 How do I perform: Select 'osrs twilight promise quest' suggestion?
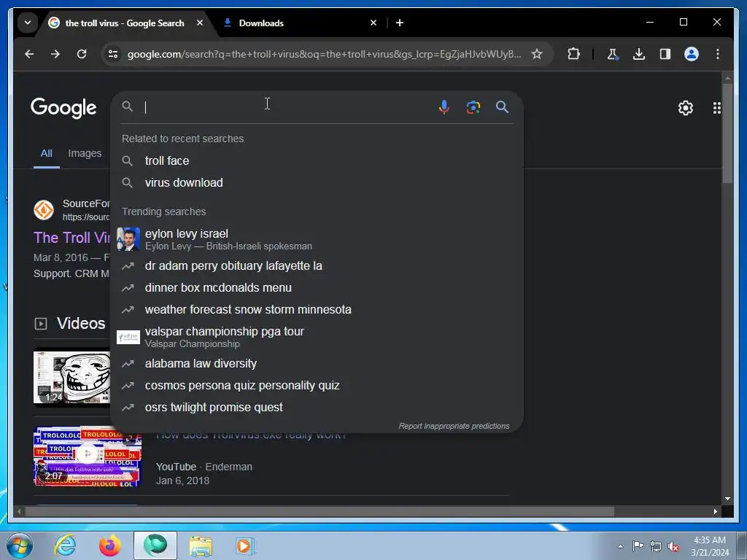317,407
